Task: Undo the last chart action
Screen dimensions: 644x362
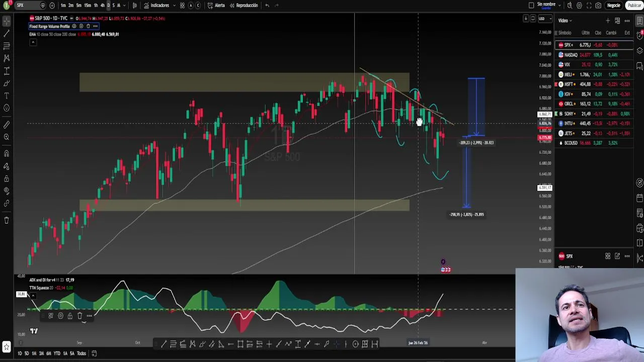Action: pos(267,6)
